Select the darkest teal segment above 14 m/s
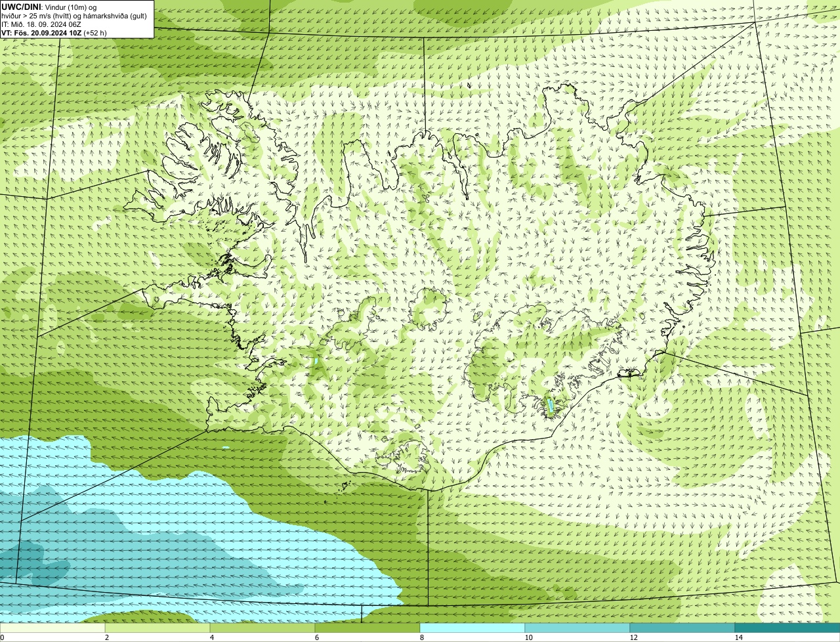Image resolution: width=840 pixels, height=642 pixels. click(787, 628)
